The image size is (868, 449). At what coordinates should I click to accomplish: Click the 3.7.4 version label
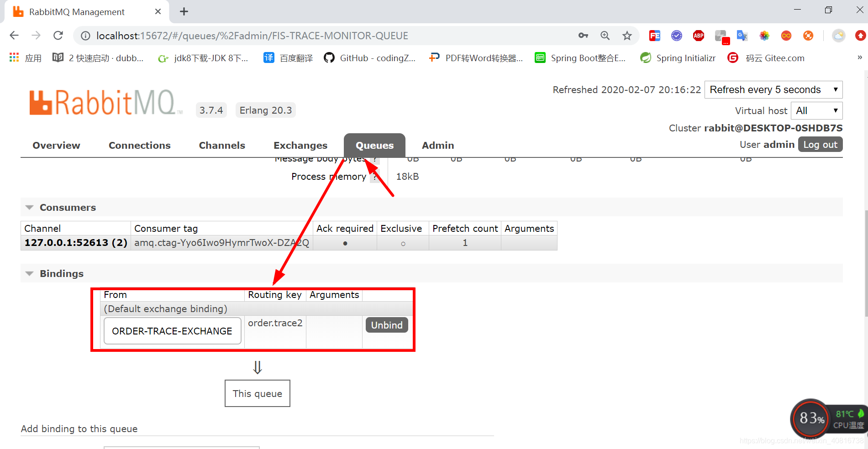[x=211, y=110]
